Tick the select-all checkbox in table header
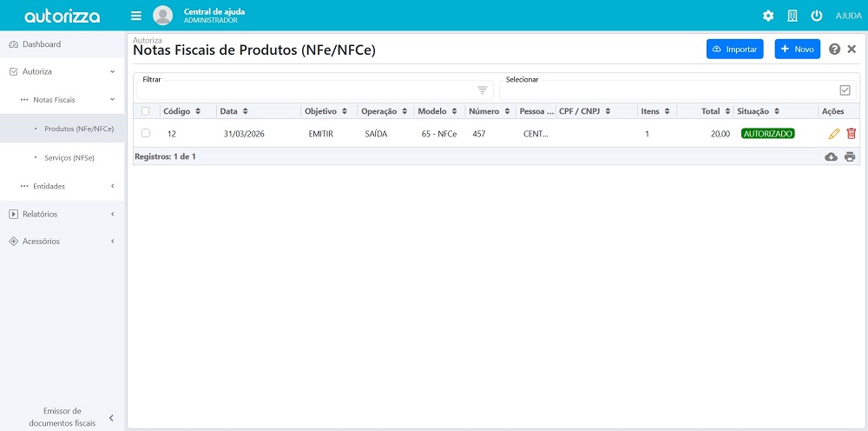The height and width of the screenshot is (431, 868). point(146,111)
